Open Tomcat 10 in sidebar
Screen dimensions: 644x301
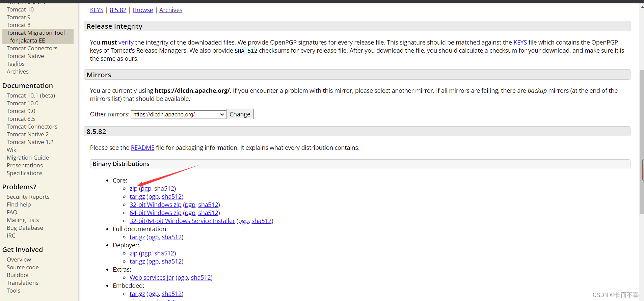coord(20,9)
